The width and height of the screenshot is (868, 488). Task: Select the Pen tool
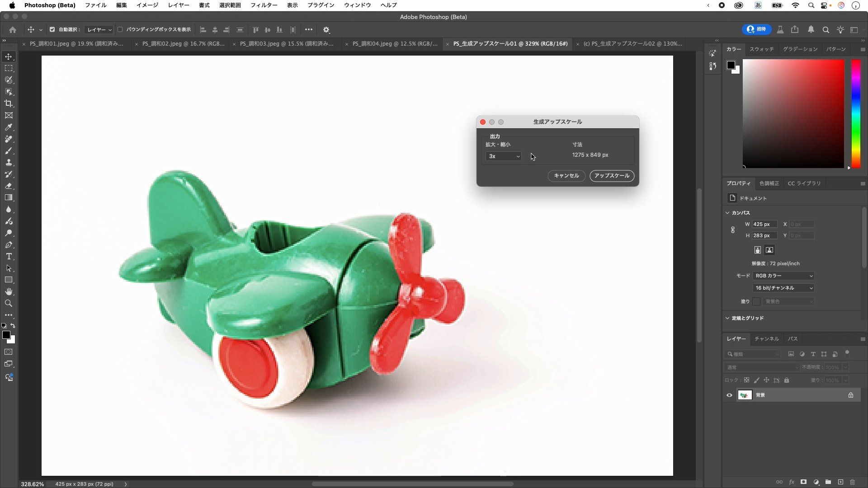coord(9,244)
